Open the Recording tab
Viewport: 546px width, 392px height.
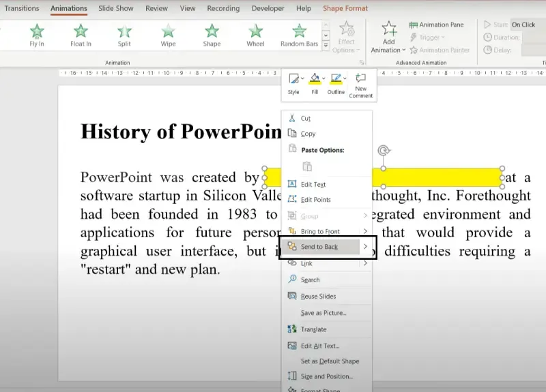223,8
